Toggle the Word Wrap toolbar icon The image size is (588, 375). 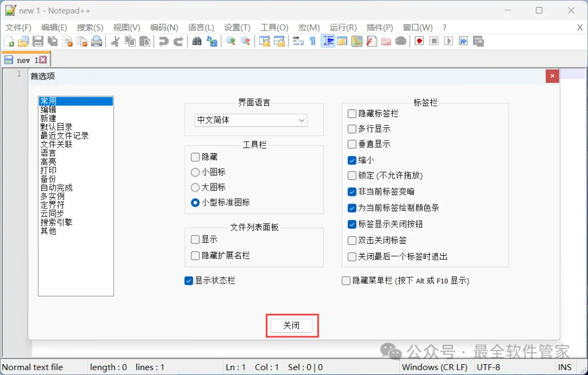[x=298, y=41]
